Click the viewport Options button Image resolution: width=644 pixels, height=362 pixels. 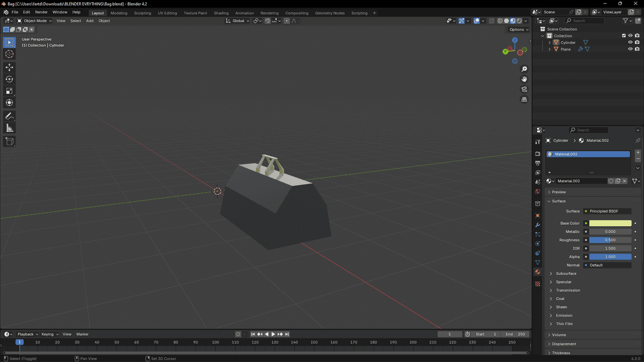coord(519,29)
